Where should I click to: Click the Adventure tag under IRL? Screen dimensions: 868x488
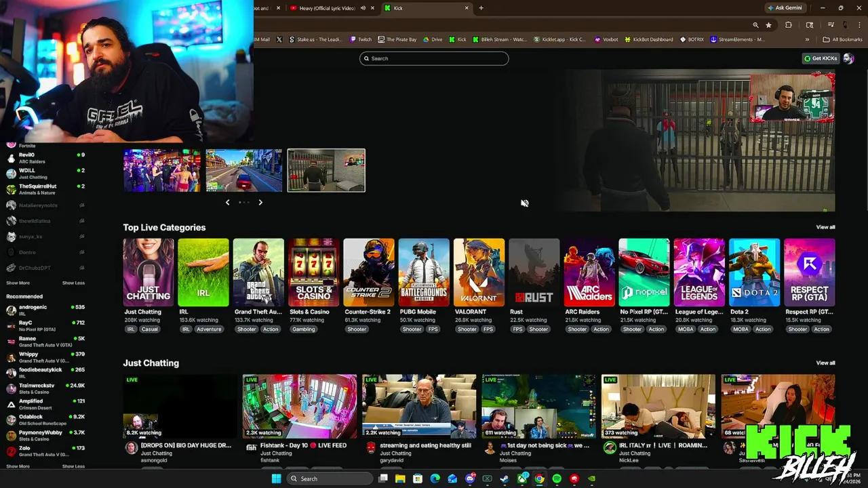(x=209, y=329)
